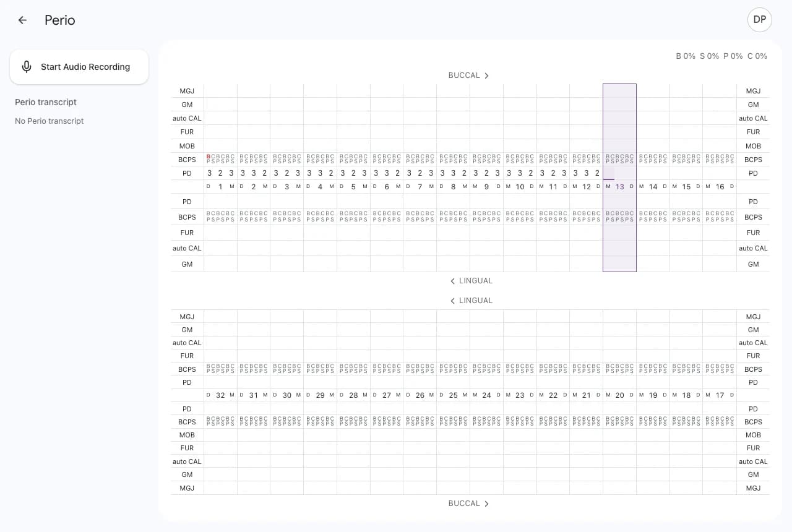The image size is (792, 532).
Task: Click the lower arch LINGUAL chevron
Action: click(x=452, y=301)
